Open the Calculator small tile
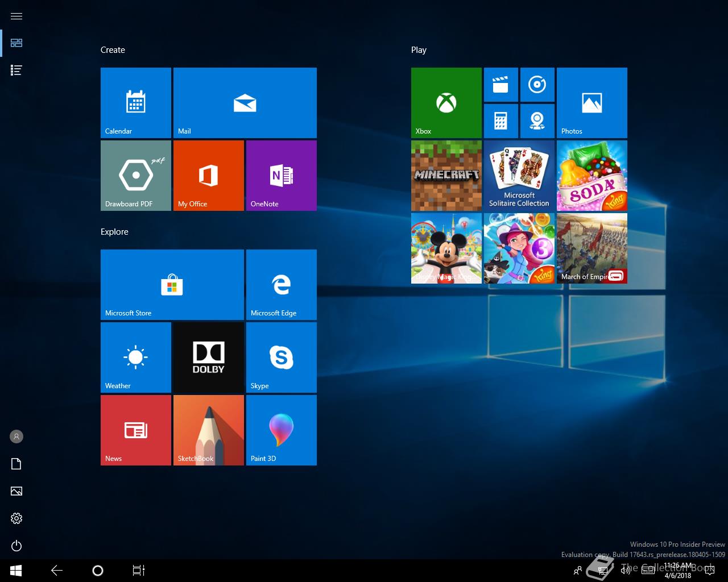The width and height of the screenshot is (728, 582). point(501,121)
